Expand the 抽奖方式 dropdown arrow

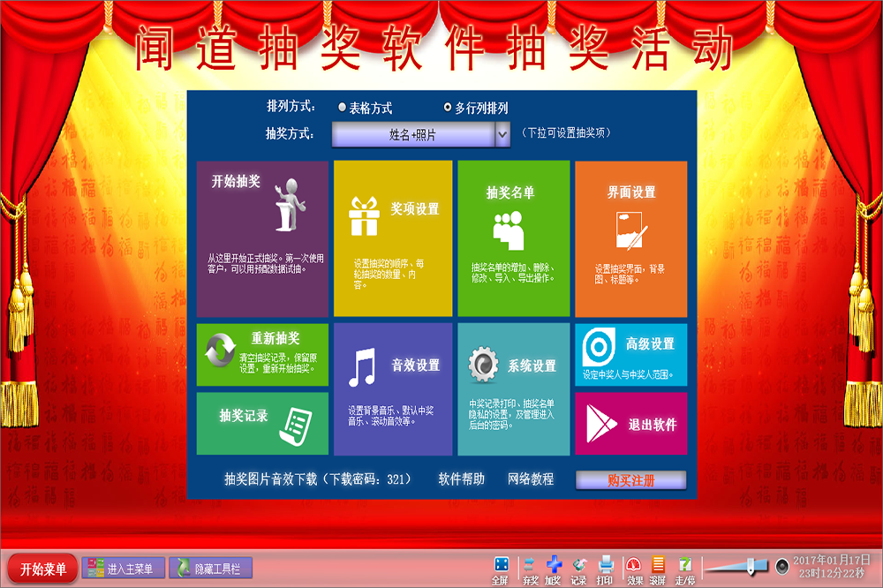[502, 134]
